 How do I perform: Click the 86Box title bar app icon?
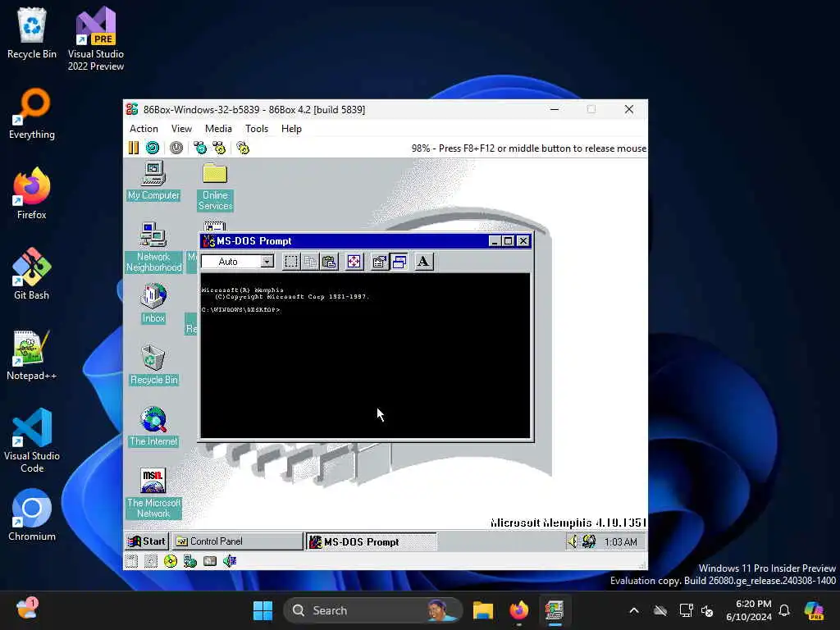click(x=132, y=109)
